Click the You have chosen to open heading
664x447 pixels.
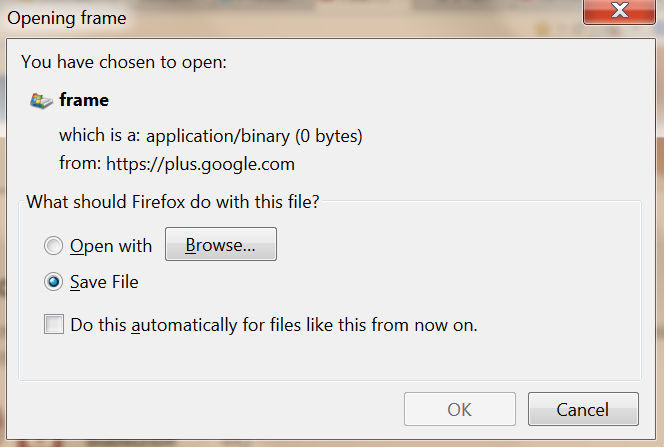pyautogui.click(x=124, y=62)
